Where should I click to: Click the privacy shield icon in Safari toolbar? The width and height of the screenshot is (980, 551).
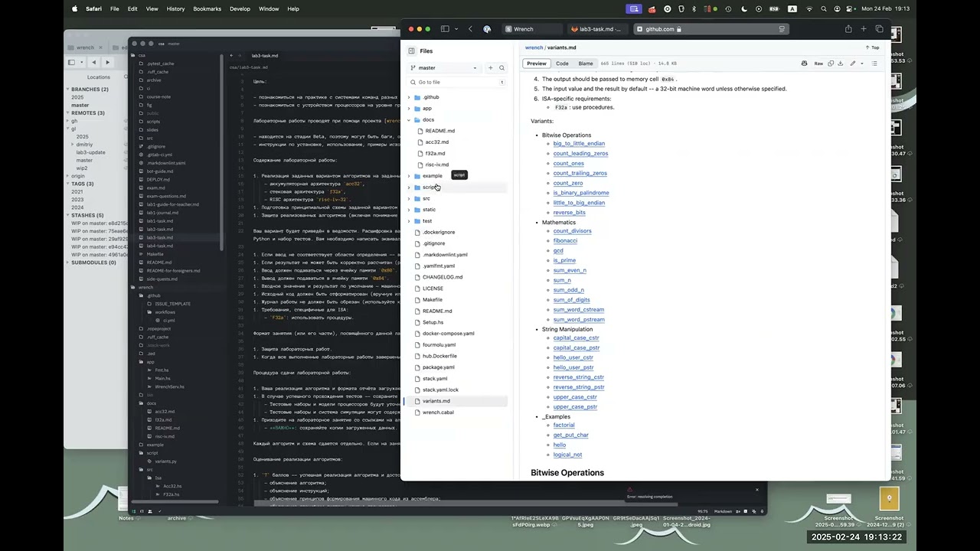(x=487, y=29)
